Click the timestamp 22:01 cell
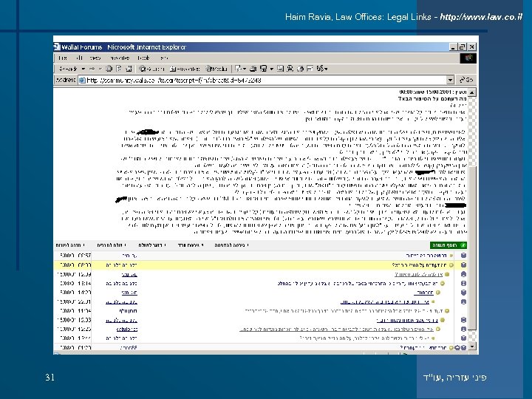The width and height of the screenshot is (532, 399). 74,301
